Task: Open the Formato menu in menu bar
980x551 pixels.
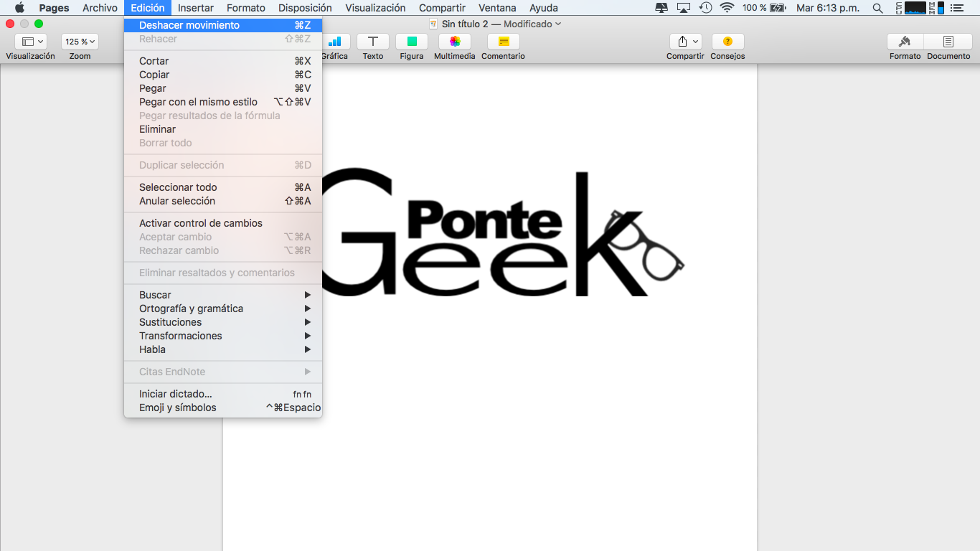Action: (x=246, y=8)
